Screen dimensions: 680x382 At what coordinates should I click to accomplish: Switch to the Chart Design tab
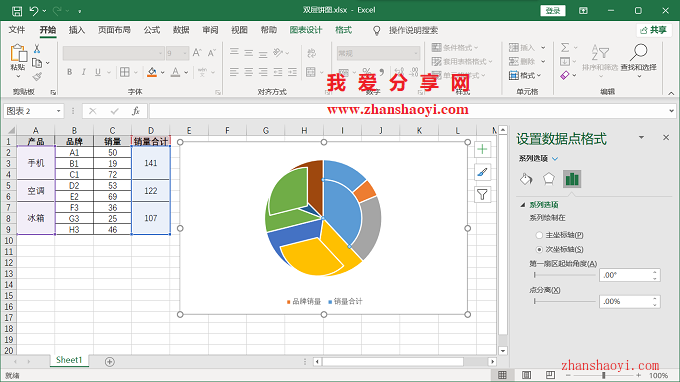tap(306, 30)
